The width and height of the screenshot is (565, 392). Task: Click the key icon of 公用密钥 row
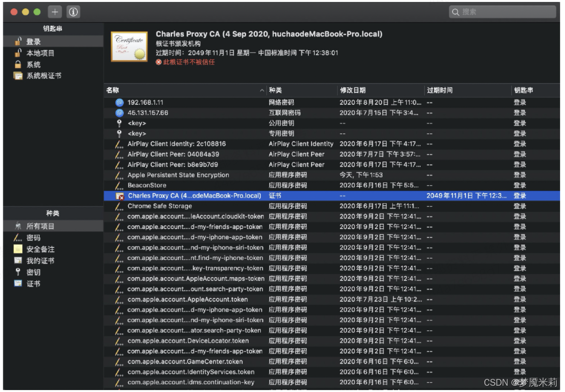tap(119, 123)
